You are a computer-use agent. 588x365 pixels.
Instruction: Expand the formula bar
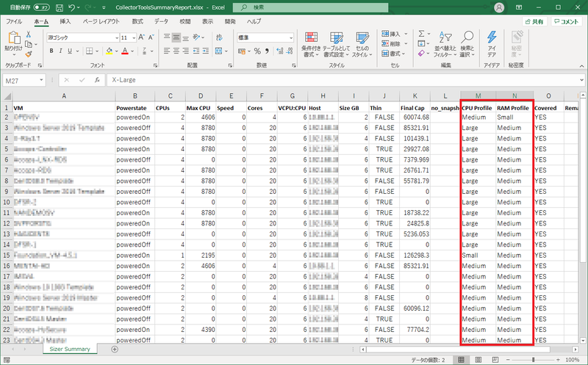[581, 80]
